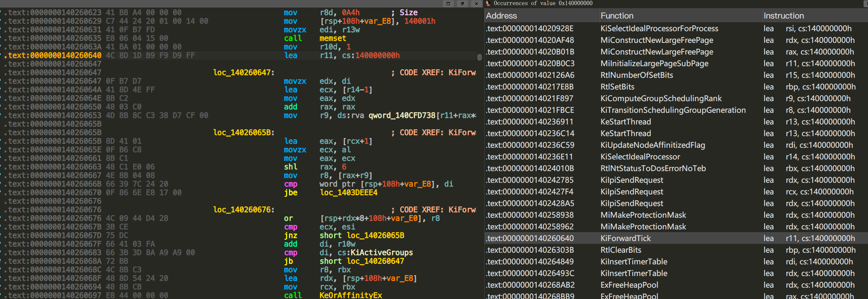Click the loc_140260647 jump target on the jb line
Image resolution: width=868 pixels, height=299 pixels.
[x=375, y=261]
